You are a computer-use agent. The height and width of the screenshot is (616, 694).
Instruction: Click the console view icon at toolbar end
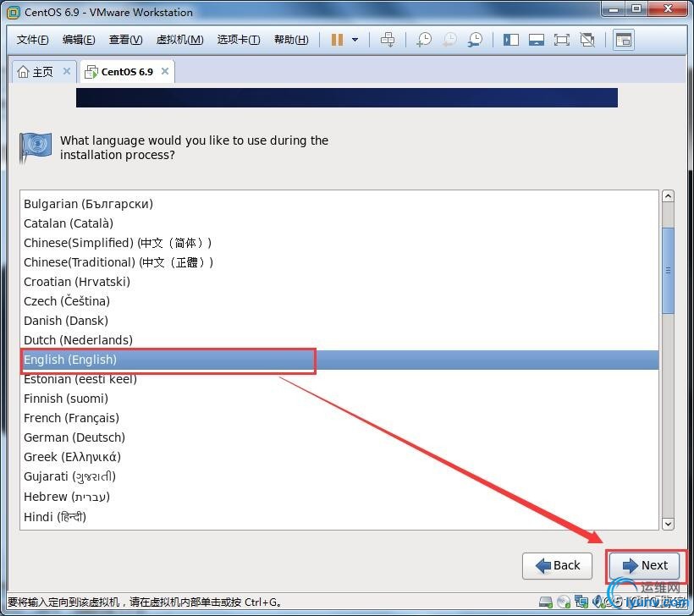click(624, 40)
